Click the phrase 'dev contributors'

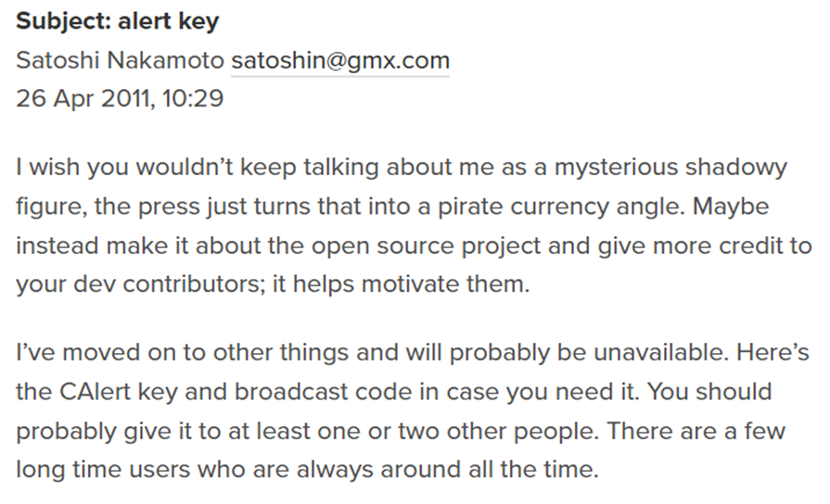(x=170, y=284)
